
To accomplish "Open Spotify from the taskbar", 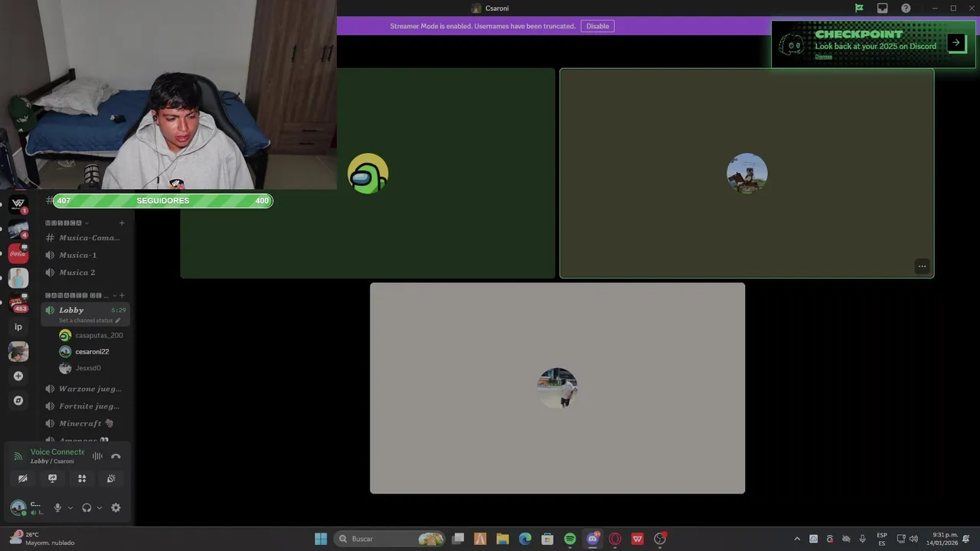I will [570, 539].
